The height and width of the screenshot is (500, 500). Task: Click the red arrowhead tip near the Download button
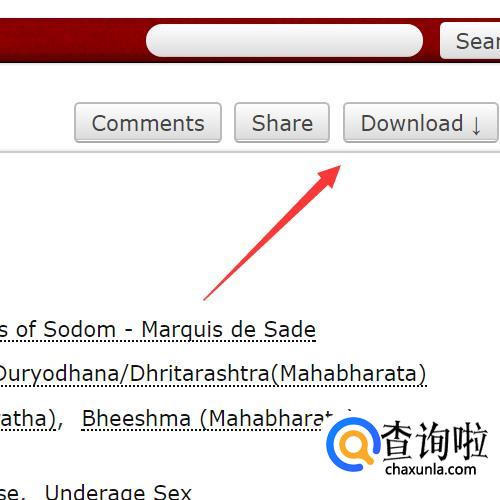click(x=335, y=171)
